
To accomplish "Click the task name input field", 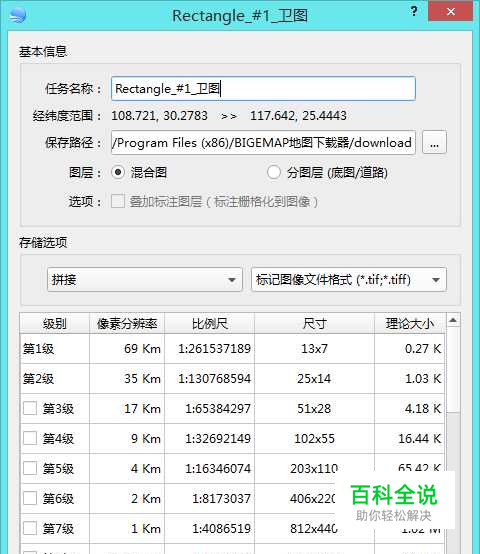I will (x=263, y=89).
